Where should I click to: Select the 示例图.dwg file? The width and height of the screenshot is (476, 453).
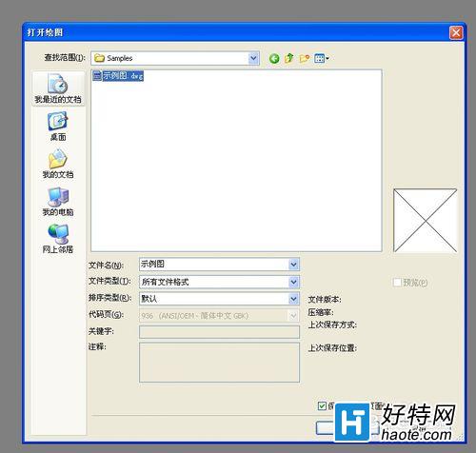pyautogui.click(x=118, y=75)
